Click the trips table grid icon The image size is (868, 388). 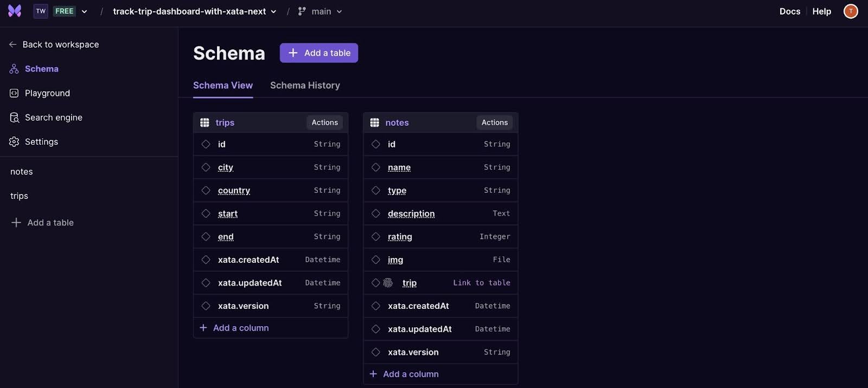205,122
